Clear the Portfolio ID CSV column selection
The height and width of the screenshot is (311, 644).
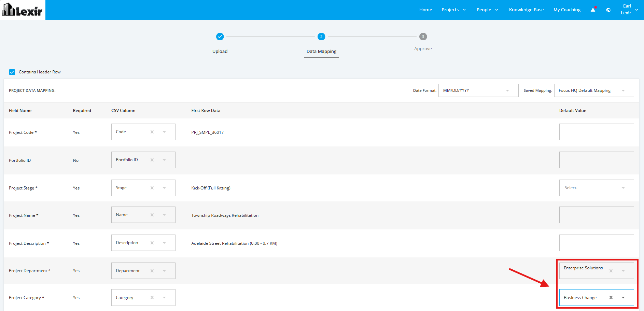coord(152,160)
